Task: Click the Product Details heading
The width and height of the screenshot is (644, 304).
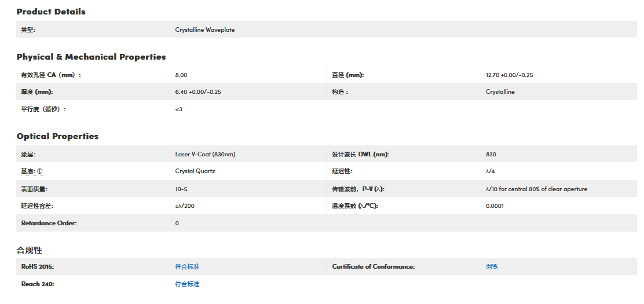Action: (x=51, y=12)
